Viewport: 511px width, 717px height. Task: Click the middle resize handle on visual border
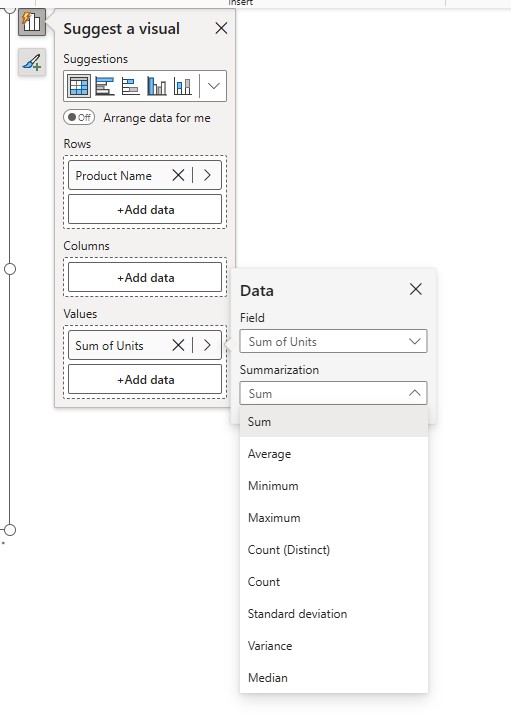pyautogui.click(x=10, y=269)
